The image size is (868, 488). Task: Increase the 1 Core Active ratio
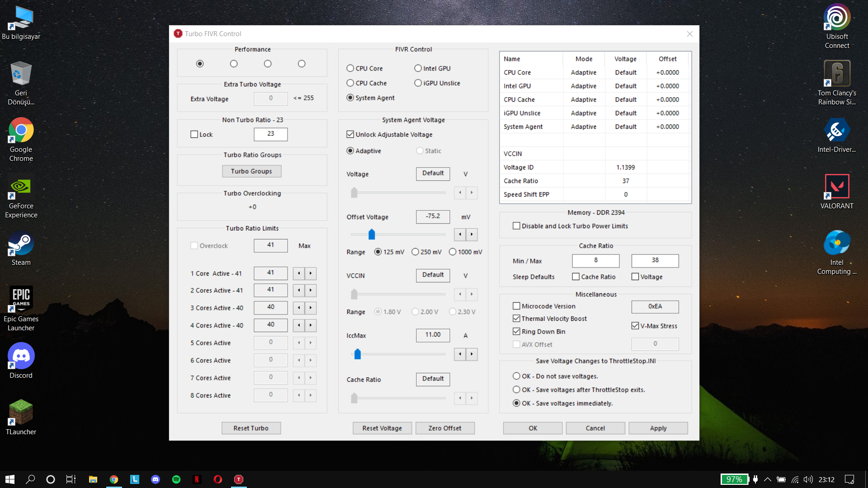tap(311, 273)
